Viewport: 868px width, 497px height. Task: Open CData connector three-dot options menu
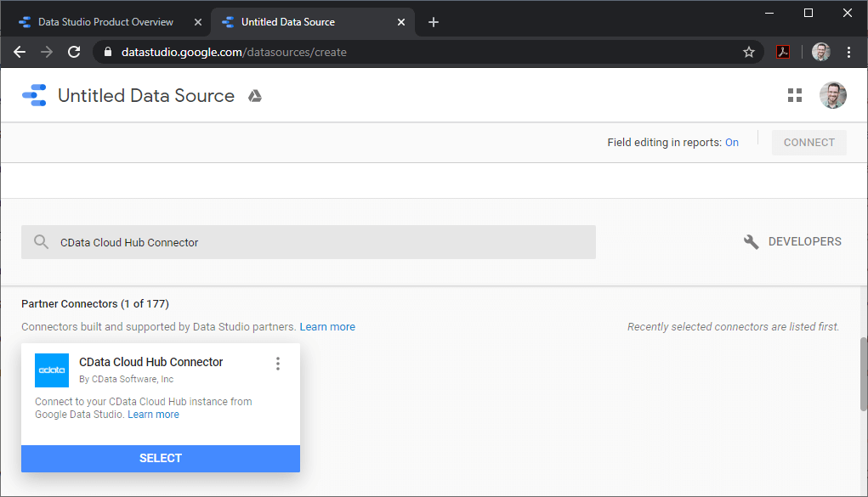click(277, 364)
